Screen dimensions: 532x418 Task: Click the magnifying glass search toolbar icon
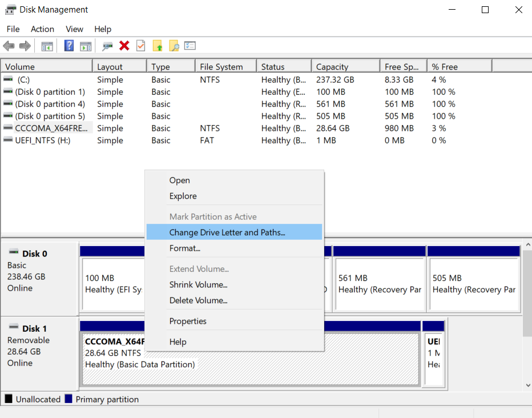tap(174, 46)
